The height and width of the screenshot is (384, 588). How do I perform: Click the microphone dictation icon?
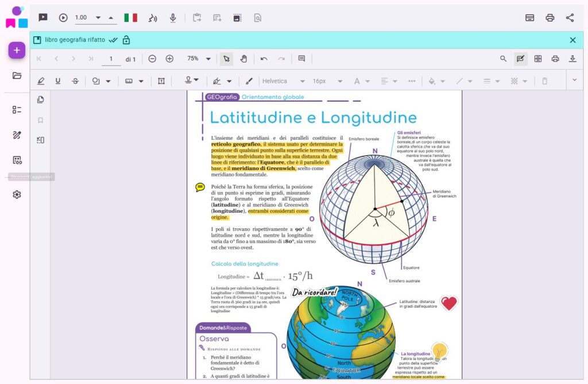(x=173, y=18)
